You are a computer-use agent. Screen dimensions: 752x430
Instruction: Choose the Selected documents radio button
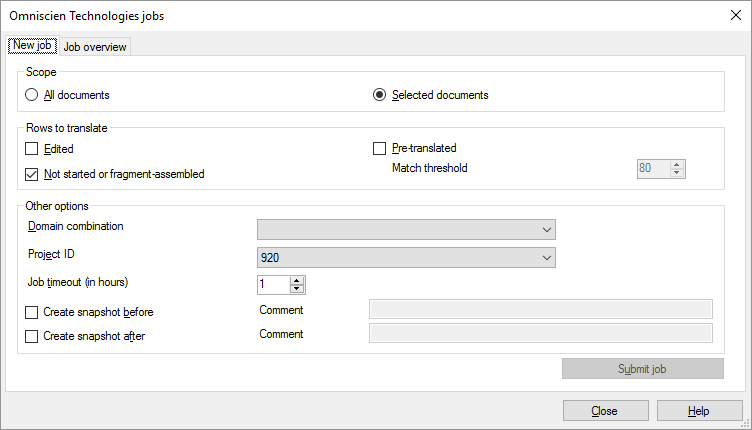[x=379, y=95]
